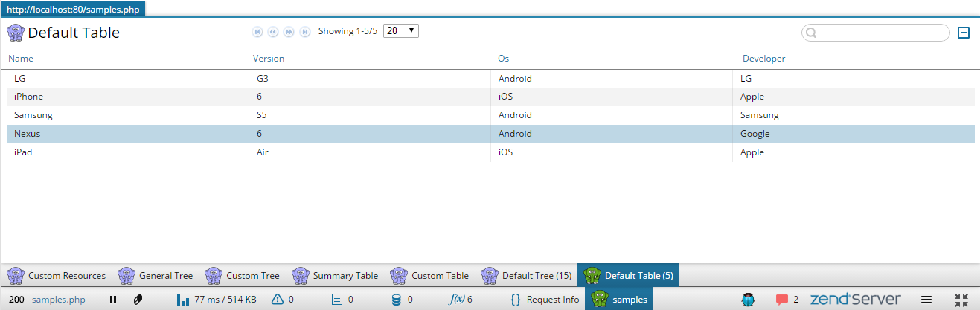Image resolution: width=980 pixels, height=310 pixels.
Task: Sort table by Version column header
Action: [269, 59]
